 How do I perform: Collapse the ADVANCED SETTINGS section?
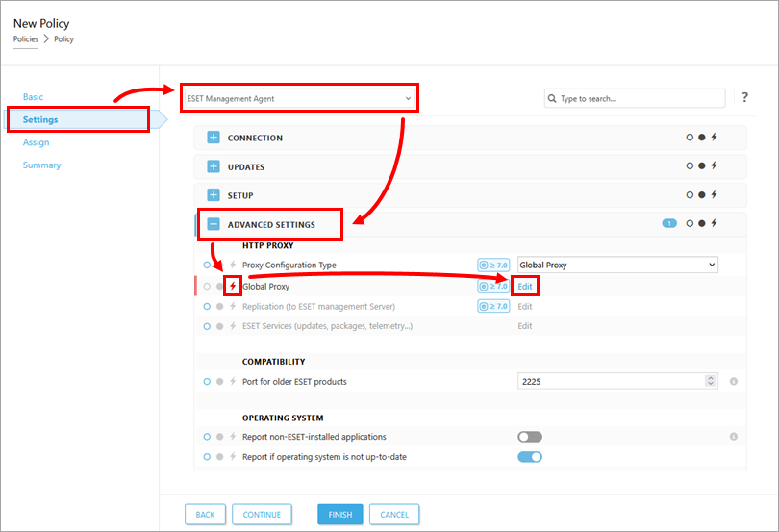(x=214, y=224)
